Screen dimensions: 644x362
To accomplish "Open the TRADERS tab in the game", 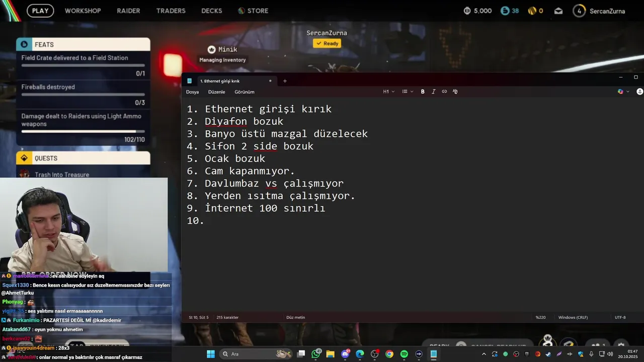I will [171, 11].
